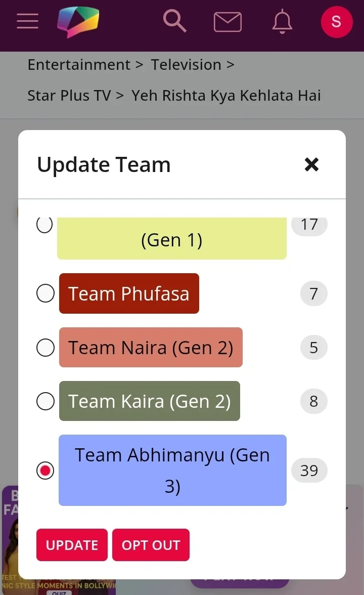
Task: Open the hamburger navigation menu
Action: (x=27, y=21)
